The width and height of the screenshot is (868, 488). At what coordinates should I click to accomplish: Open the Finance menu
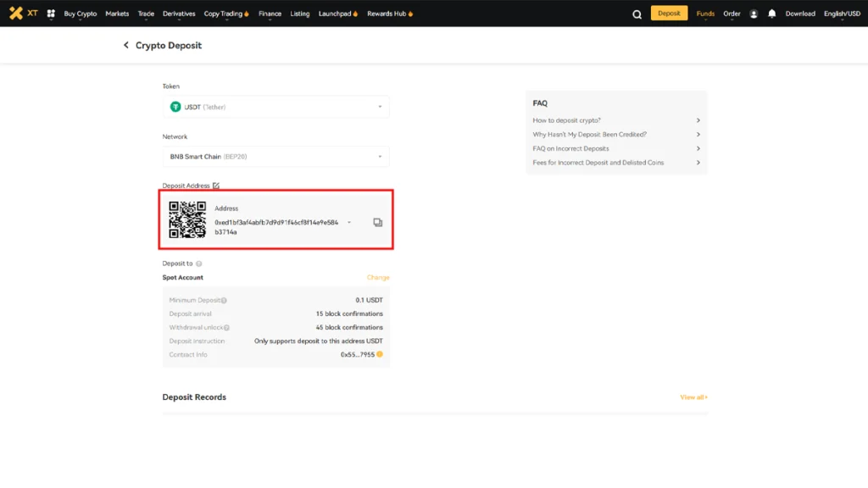pos(270,14)
